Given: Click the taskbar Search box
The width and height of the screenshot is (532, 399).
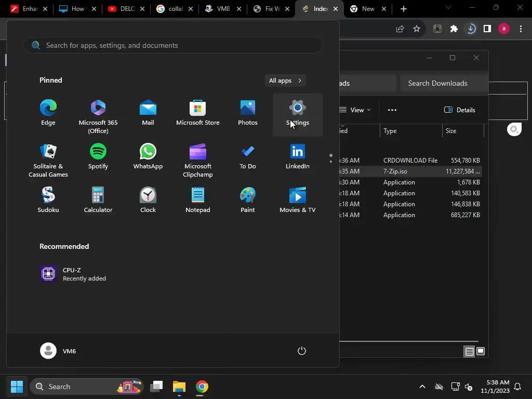Looking at the screenshot, I should (x=87, y=387).
